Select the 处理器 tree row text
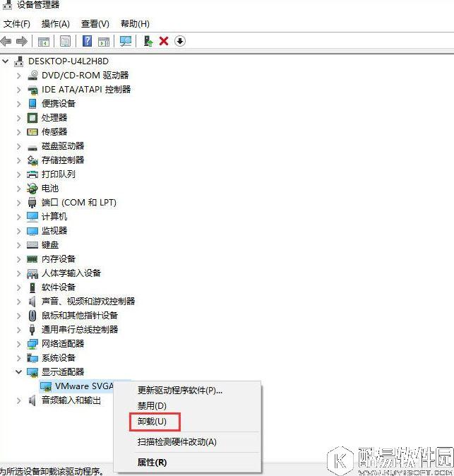Viewport: 454px width, 476px height. pyautogui.click(x=54, y=118)
